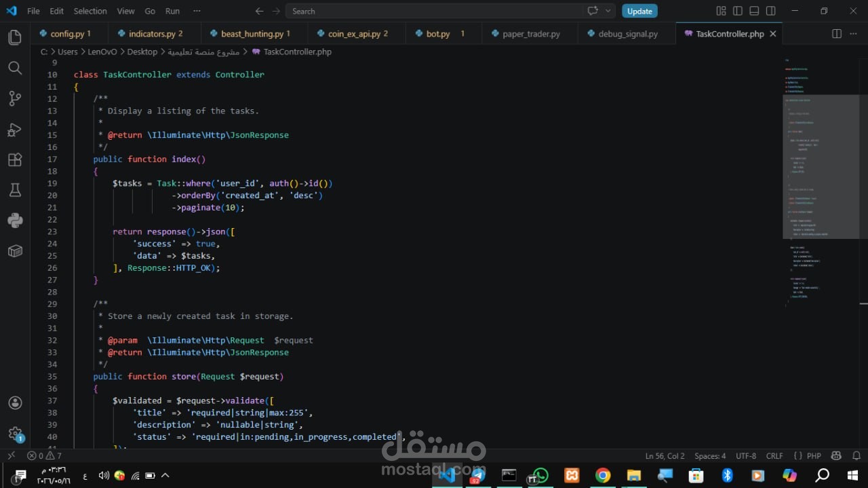Click the Users breadcrumb segment
868x488 pixels.
click(x=68, y=52)
